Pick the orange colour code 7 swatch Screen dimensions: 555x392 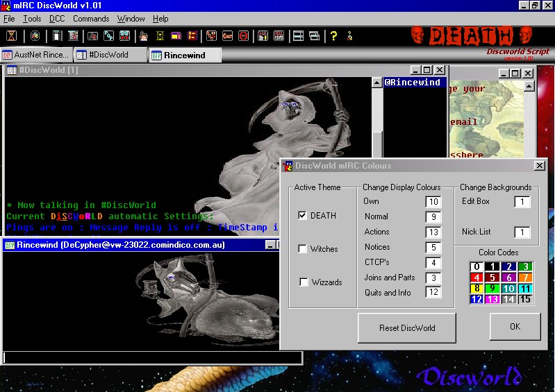tap(525, 278)
